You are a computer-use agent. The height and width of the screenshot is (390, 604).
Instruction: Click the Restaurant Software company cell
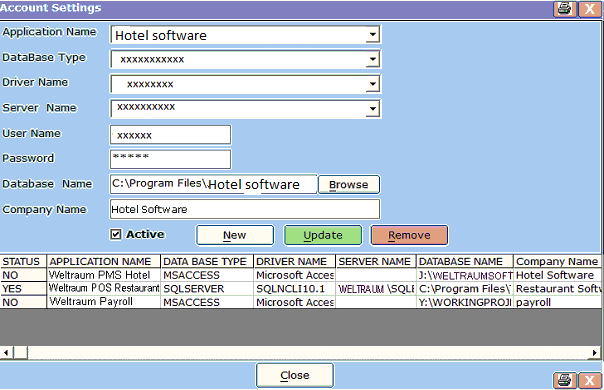point(557,289)
